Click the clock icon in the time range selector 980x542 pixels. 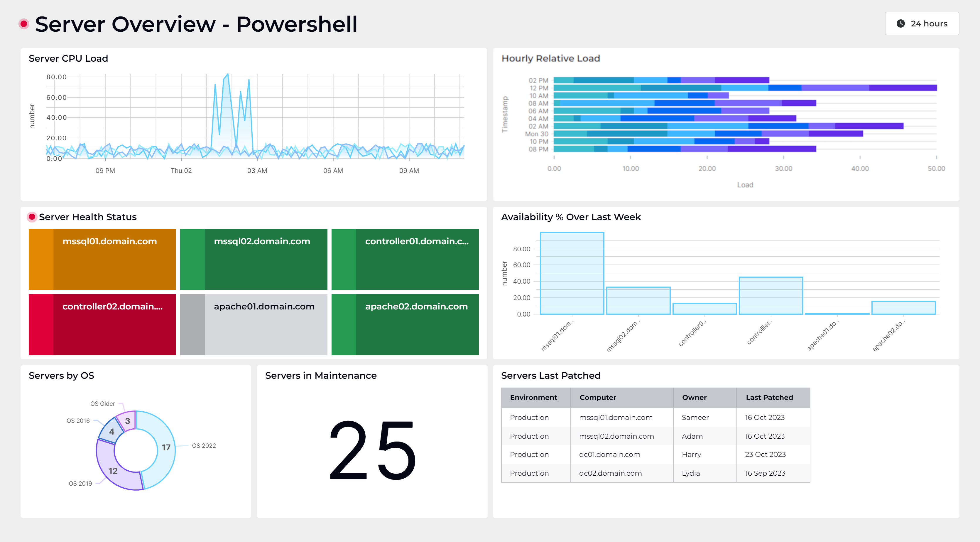tap(900, 23)
